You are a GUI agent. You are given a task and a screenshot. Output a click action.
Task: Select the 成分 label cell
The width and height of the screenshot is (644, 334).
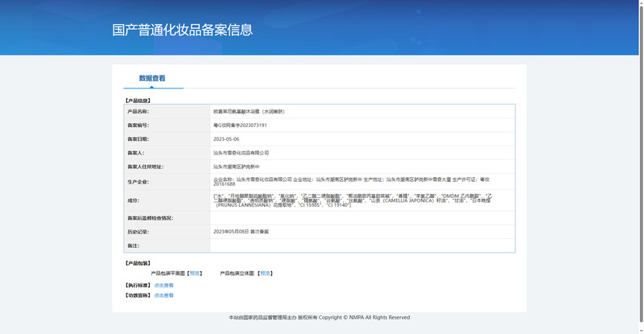tap(167, 200)
